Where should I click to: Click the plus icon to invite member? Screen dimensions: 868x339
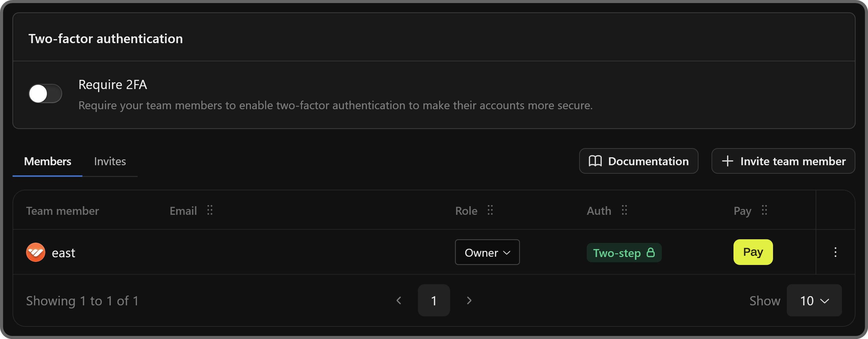[x=727, y=161]
